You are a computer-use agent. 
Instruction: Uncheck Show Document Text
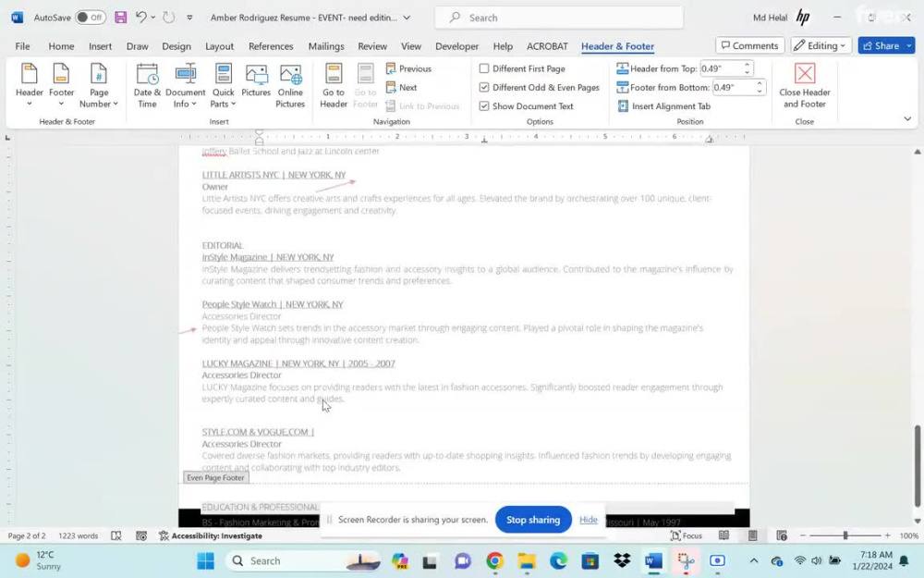point(484,106)
